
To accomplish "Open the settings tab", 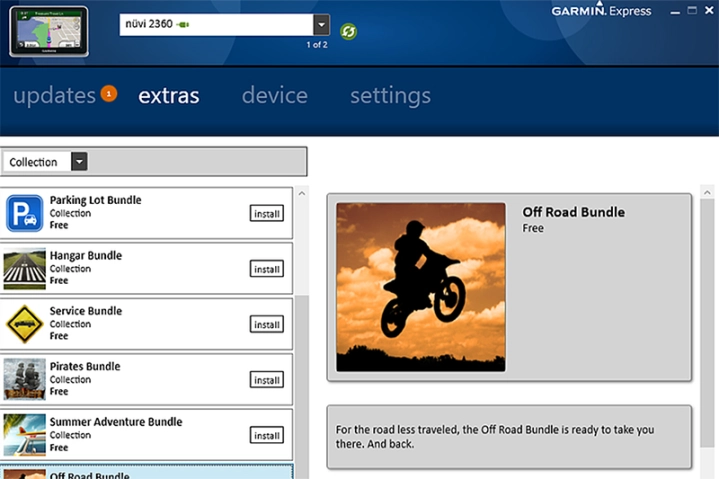I will tap(390, 96).
